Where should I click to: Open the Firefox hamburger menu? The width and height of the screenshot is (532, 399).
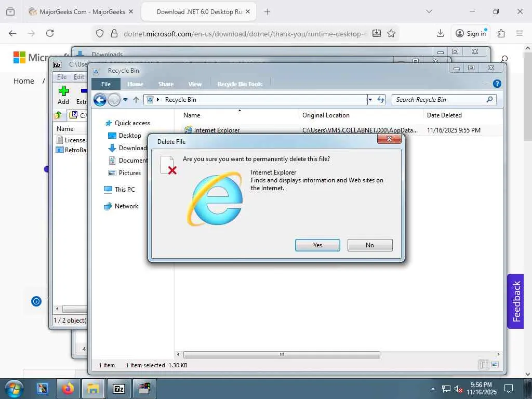[519, 33]
